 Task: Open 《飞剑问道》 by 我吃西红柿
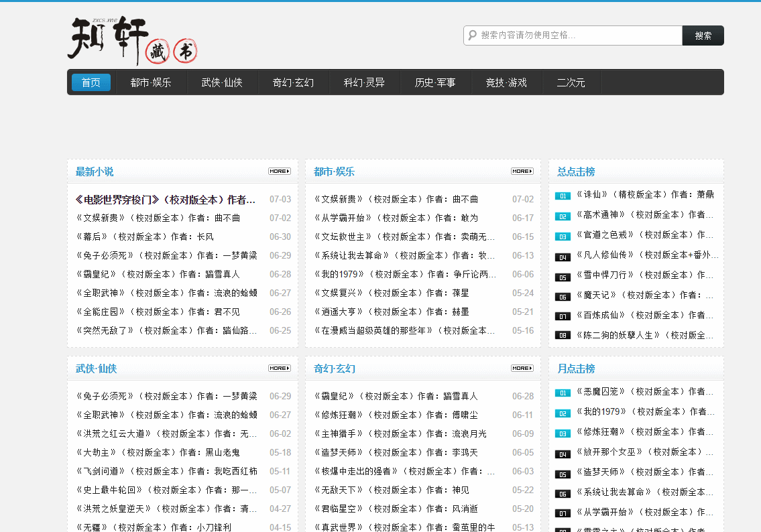pos(166,472)
